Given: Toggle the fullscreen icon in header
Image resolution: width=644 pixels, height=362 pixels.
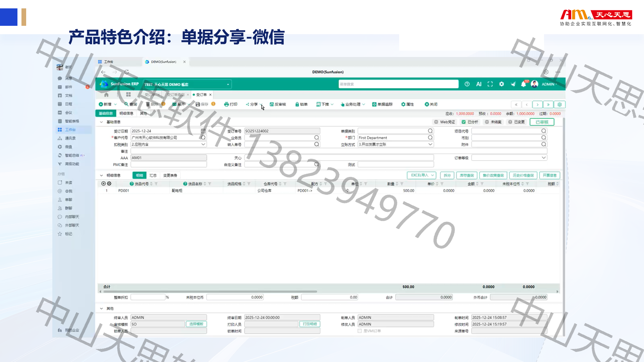Looking at the screenshot, I should (490, 84).
